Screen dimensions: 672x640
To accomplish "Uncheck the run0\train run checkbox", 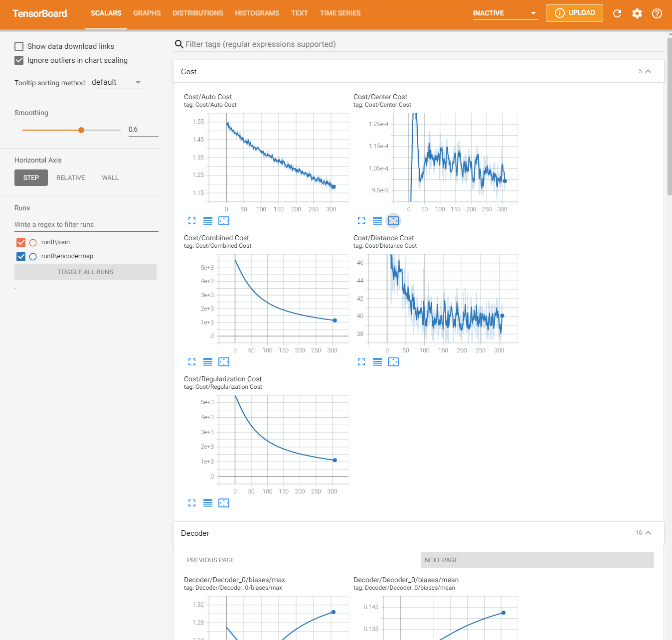I will 21,243.
